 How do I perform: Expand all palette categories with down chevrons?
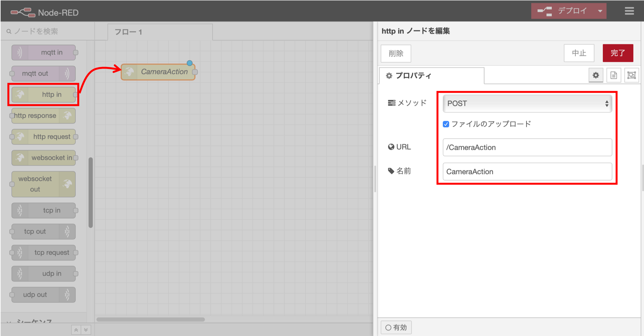(x=86, y=330)
